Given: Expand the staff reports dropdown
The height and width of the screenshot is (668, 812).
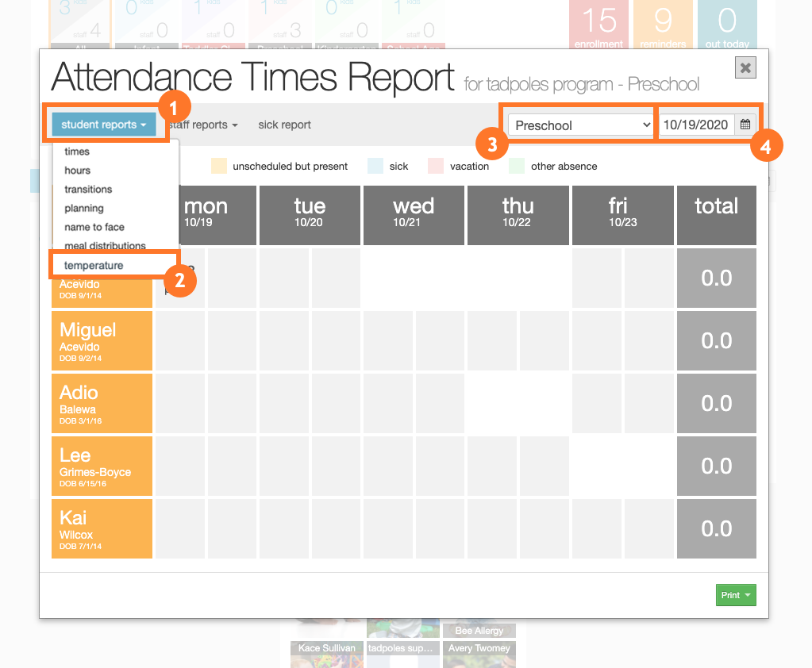Looking at the screenshot, I should tap(201, 125).
